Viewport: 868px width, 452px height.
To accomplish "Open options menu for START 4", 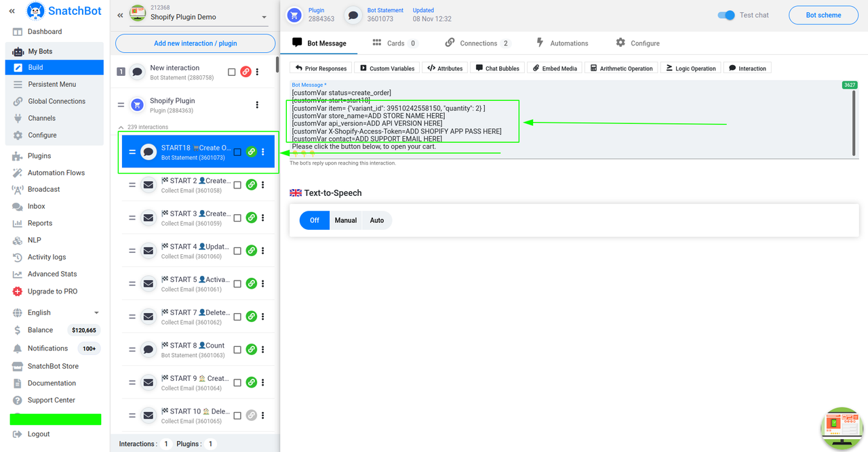I will (263, 251).
